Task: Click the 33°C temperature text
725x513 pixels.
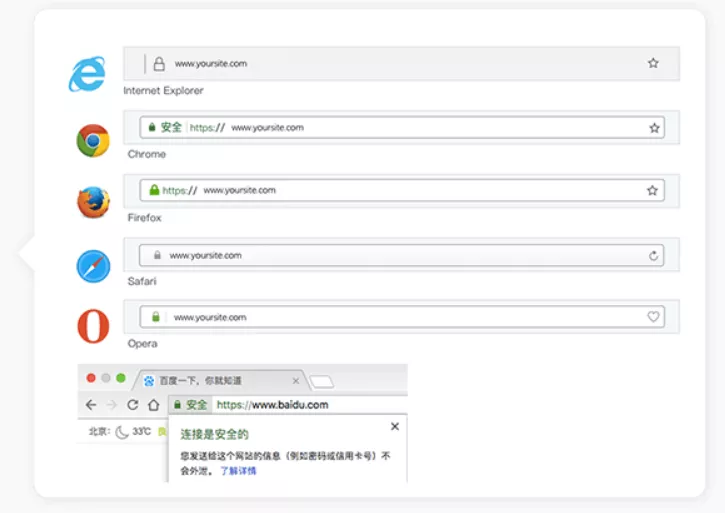Action: click(141, 432)
